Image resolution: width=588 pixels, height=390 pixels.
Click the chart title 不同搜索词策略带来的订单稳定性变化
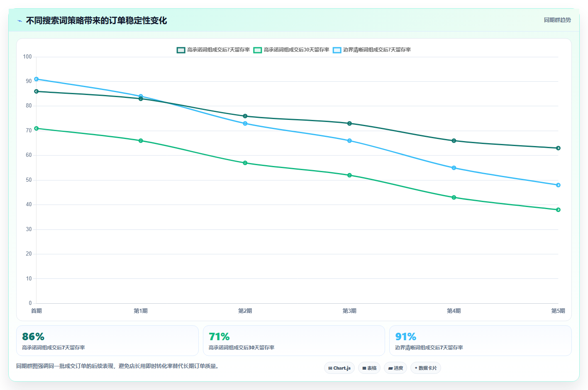click(x=96, y=20)
